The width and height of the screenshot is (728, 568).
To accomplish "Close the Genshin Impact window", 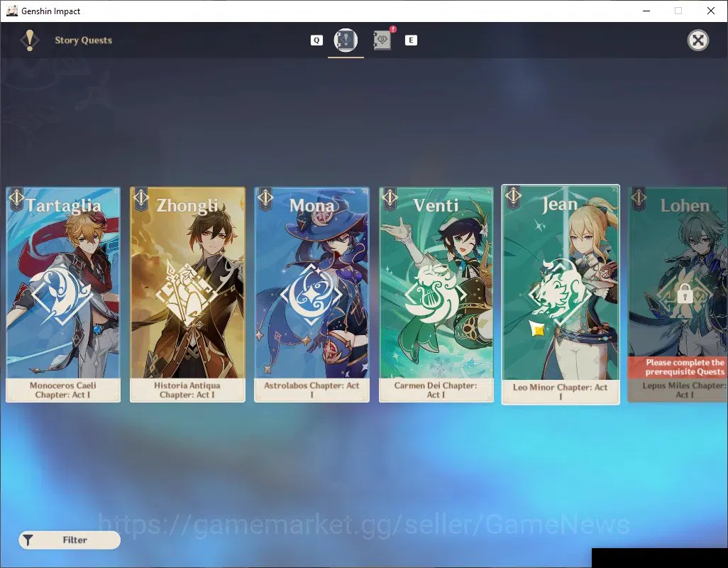I will pos(711,11).
